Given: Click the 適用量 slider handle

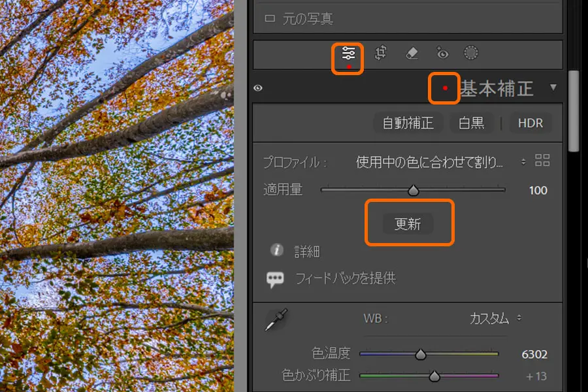Looking at the screenshot, I should pyautogui.click(x=414, y=190).
